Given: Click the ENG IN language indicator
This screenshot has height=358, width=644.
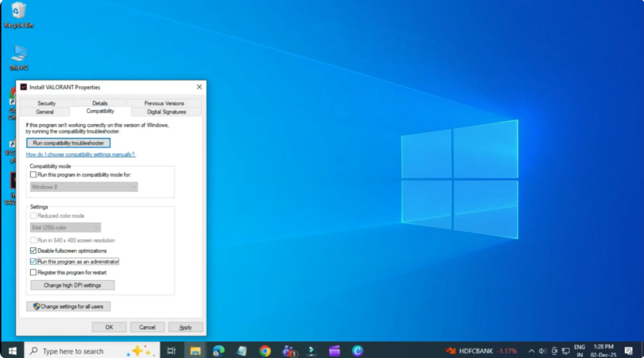Looking at the screenshot, I should click(579, 350).
